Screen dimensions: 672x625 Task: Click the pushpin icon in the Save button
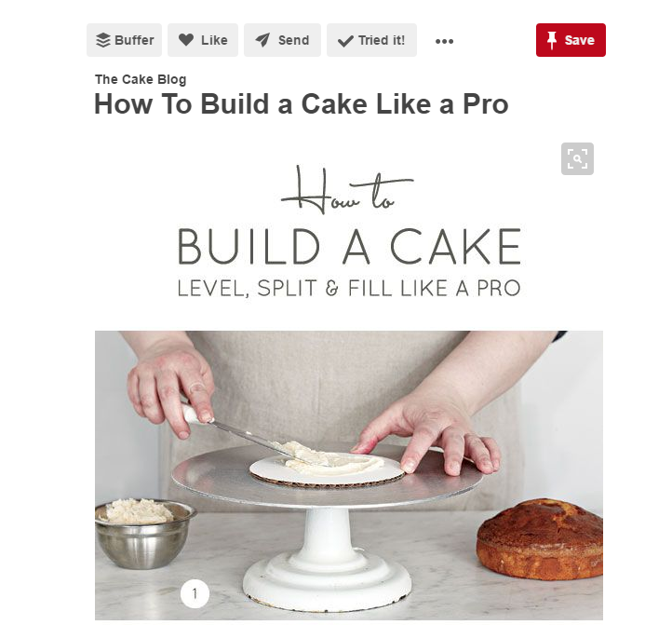[552, 40]
